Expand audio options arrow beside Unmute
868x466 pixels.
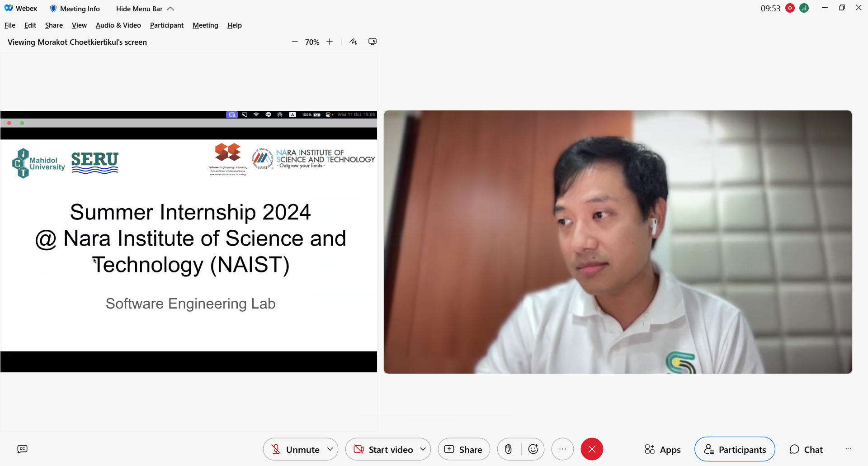[x=330, y=449]
